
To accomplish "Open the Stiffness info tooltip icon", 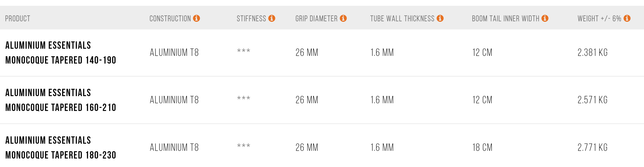I will [272, 18].
